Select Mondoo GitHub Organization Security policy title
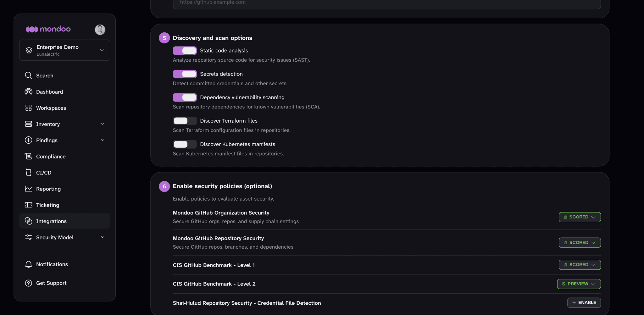Screen dimensions: 644x315 (221, 213)
